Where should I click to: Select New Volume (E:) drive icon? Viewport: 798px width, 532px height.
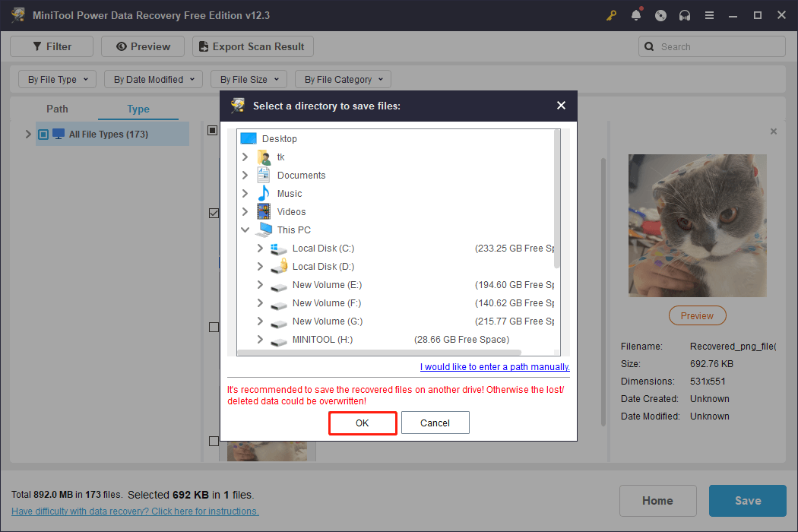(x=279, y=287)
